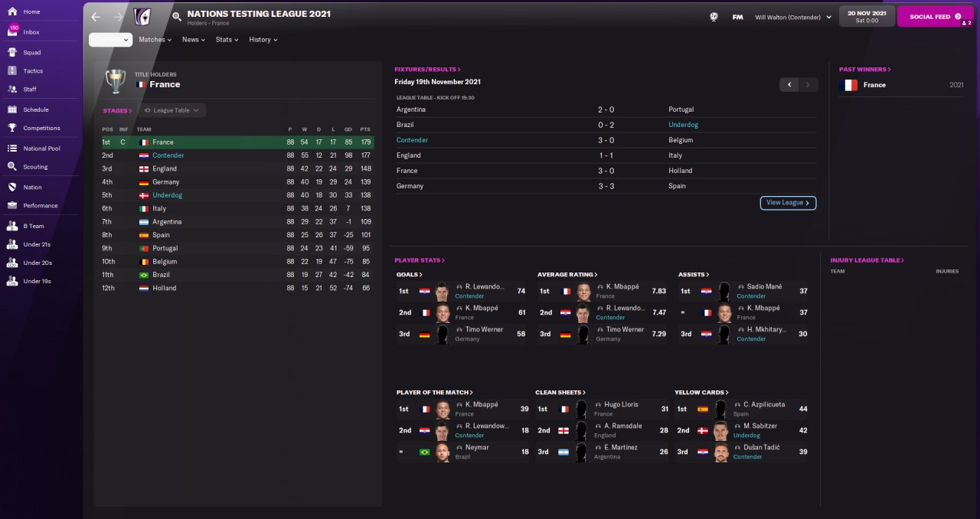Expand the Stages section link
Screen dimensions: 980x519
(x=118, y=111)
